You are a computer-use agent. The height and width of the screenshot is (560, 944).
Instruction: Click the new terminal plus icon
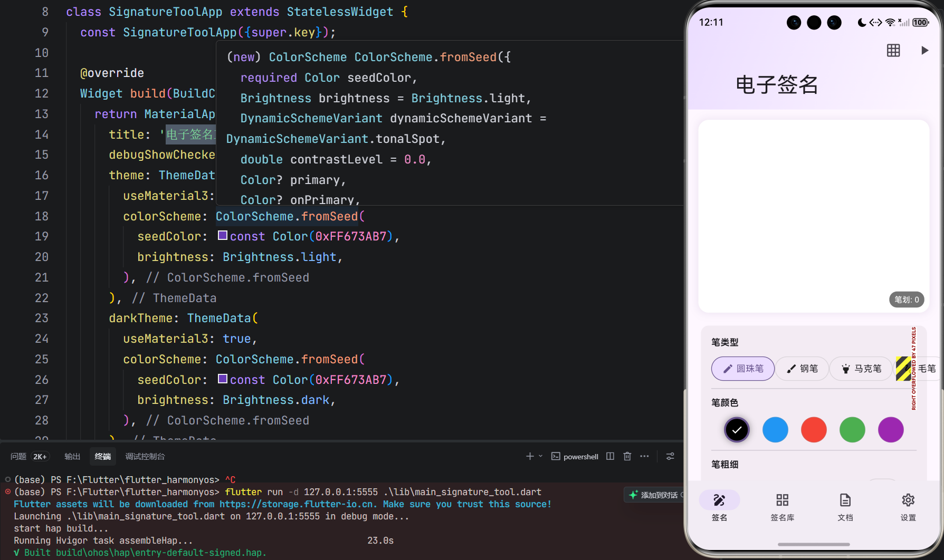click(x=530, y=456)
